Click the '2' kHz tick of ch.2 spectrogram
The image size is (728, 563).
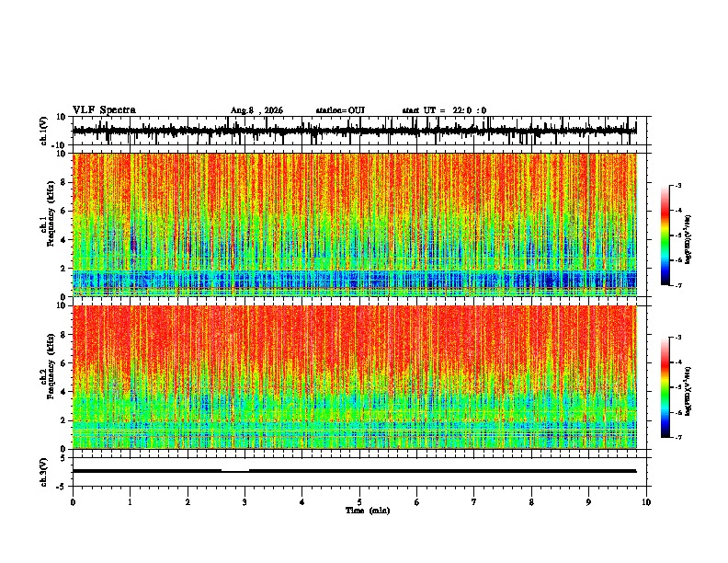click(63, 420)
